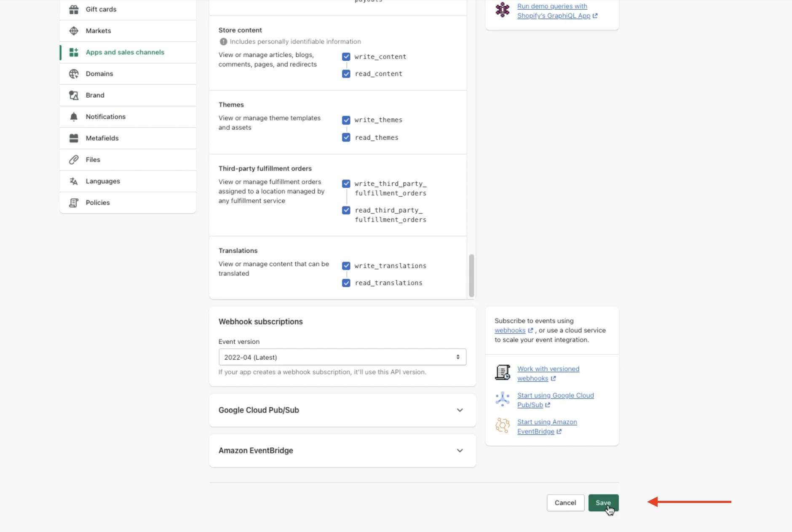Uncheck write_third_party_fulfillment_orders permission

point(346,183)
